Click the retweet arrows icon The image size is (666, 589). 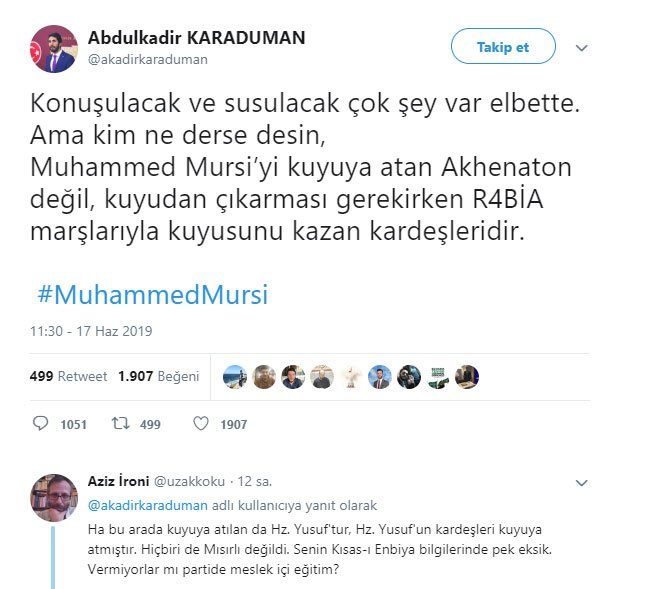pos(120,423)
